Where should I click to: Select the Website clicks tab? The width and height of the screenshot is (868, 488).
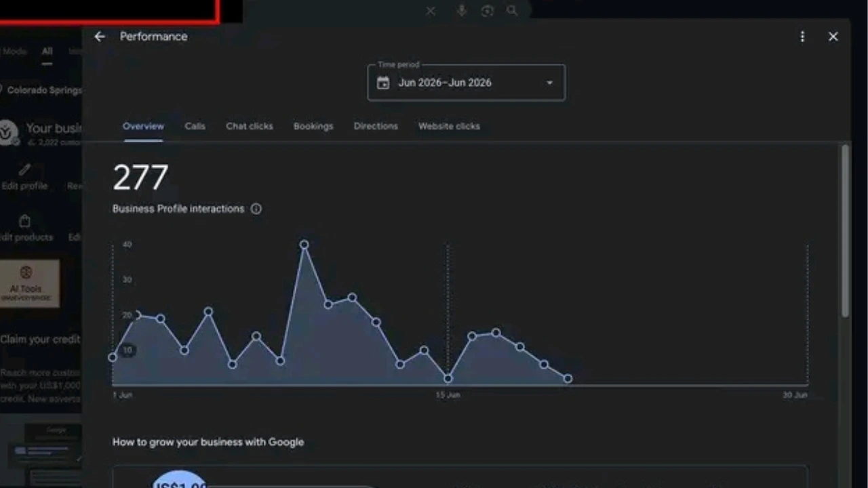tap(449, 126)
